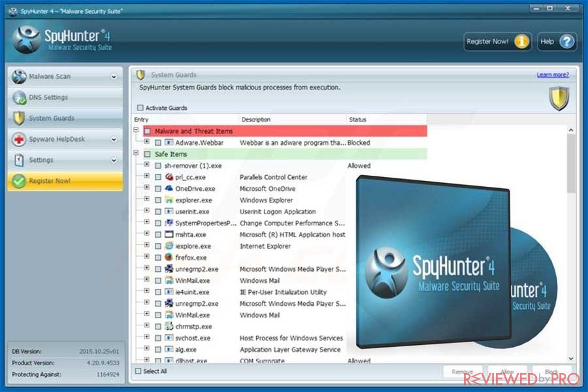Click the DNS Settings globe icon
588x392 pixels.
click(19, 97)
